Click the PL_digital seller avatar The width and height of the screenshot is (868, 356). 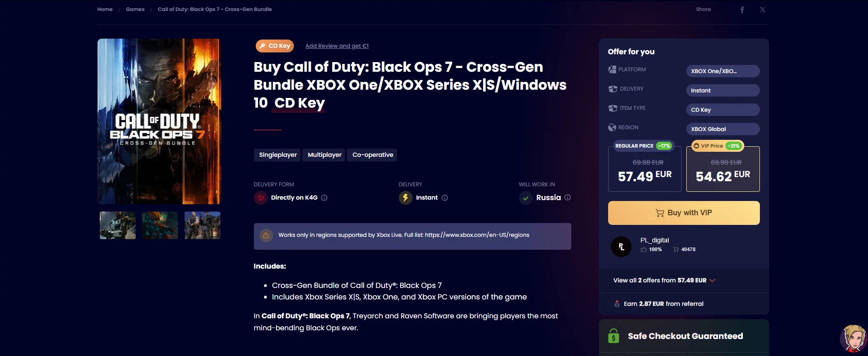point(621,247)
